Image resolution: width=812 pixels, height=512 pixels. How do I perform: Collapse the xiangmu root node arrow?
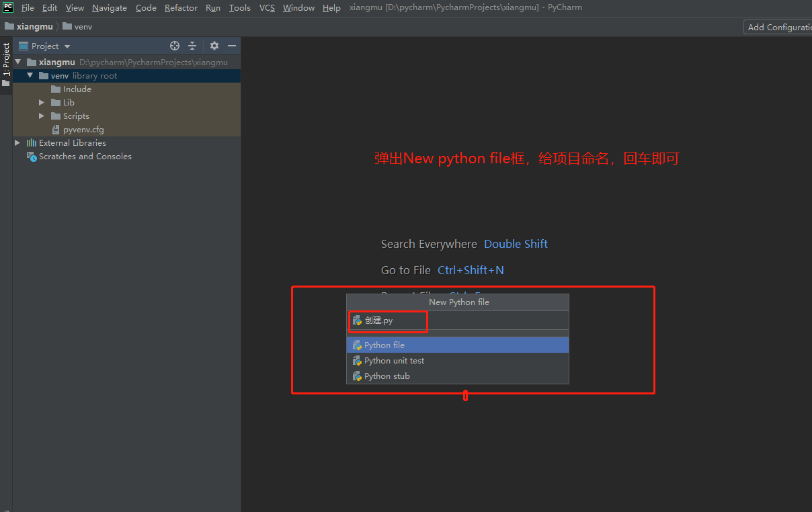(x=18, y=62)
